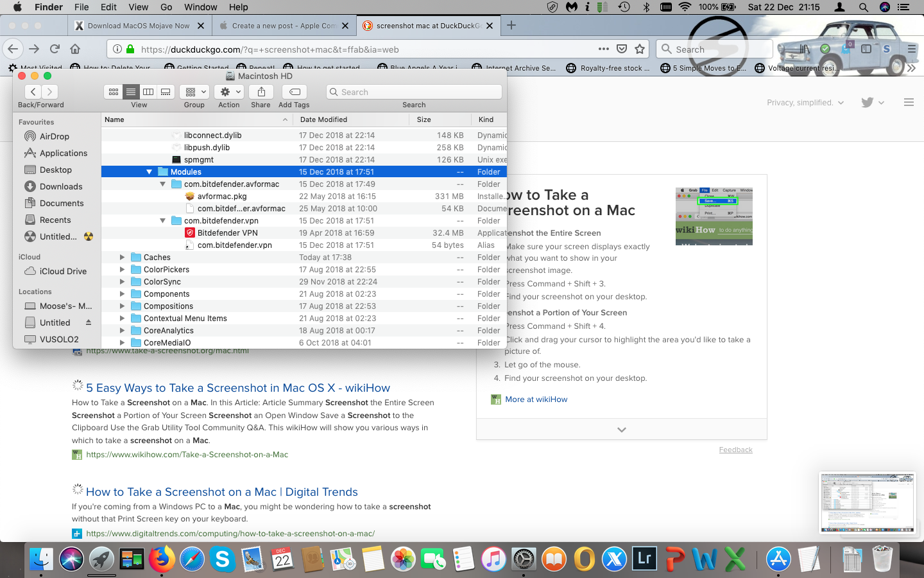This screenshot has height=578, width=924.
Task: Eject the Untitled volume in the sidebar
Action: (89, 322)
